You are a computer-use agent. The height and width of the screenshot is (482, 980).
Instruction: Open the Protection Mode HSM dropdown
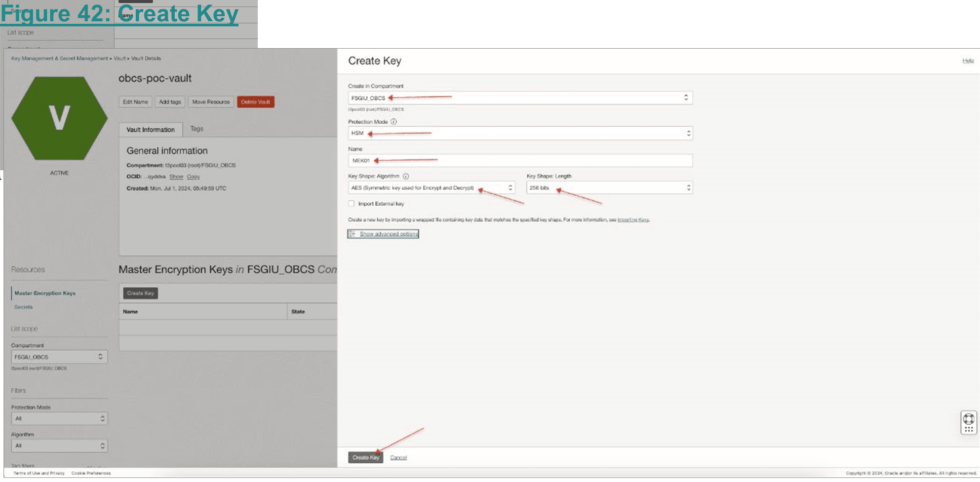coord(520,133)
